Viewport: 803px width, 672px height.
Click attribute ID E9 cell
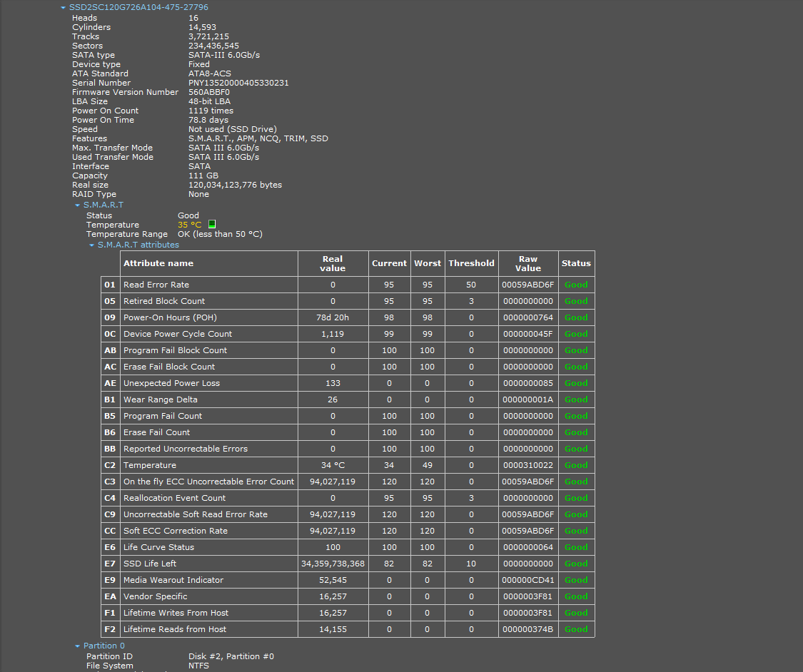pyautogui.click(x=110, y=579)
